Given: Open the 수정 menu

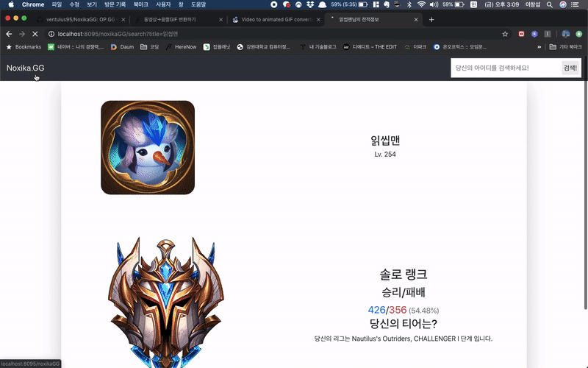Looking at the screenshot, I should click(74, 4).
